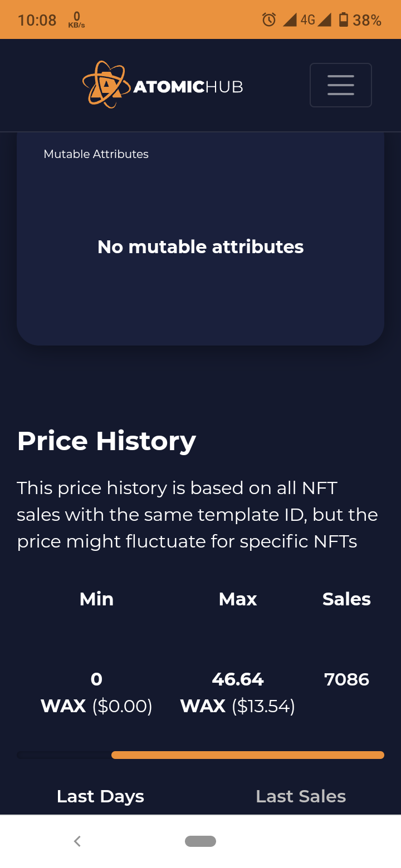
Task: Select the Max price value 46.64 WAX
Action: point(238,693)
